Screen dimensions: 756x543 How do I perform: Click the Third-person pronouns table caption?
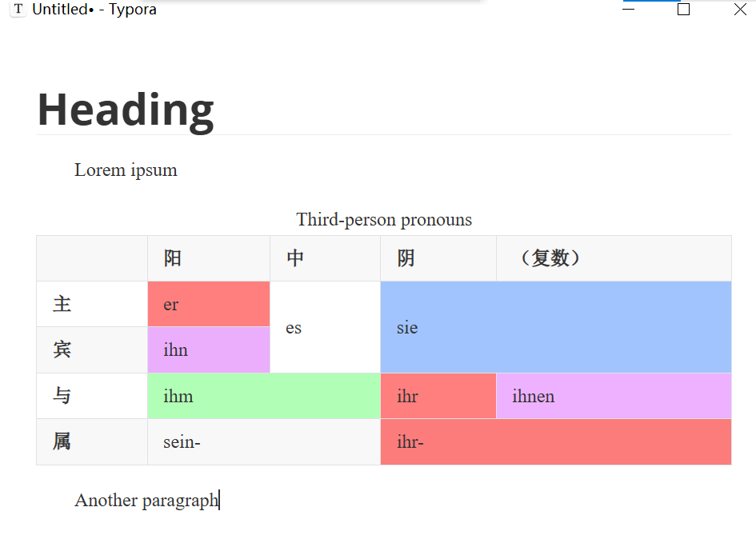click(384, 220)
